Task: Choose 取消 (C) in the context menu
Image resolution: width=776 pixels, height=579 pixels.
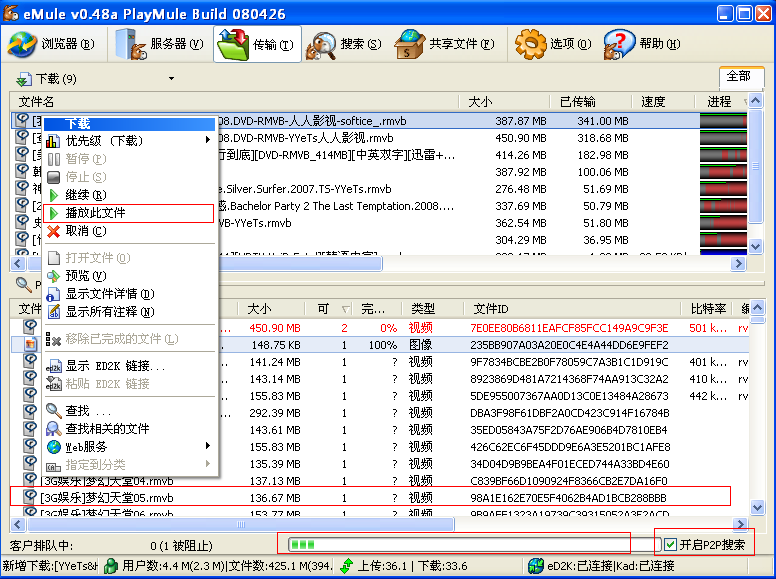Action: 130,231
